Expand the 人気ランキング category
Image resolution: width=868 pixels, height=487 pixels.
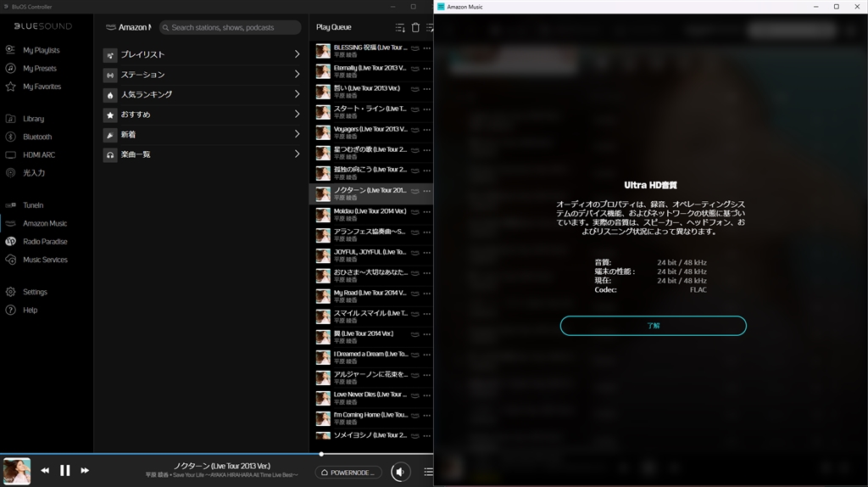(x=202, y=94)
